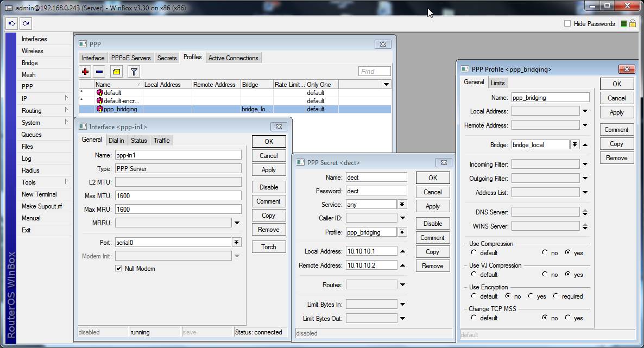Image resolution: width=644 pixels, height=348 pixels.
Task: Open the Traffic tab of Interface
Action: point(161,141)
